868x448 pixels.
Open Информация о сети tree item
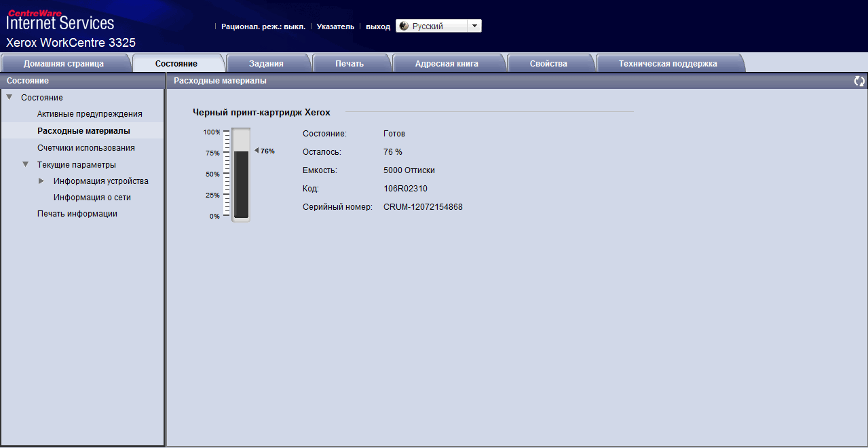point(92,197)
